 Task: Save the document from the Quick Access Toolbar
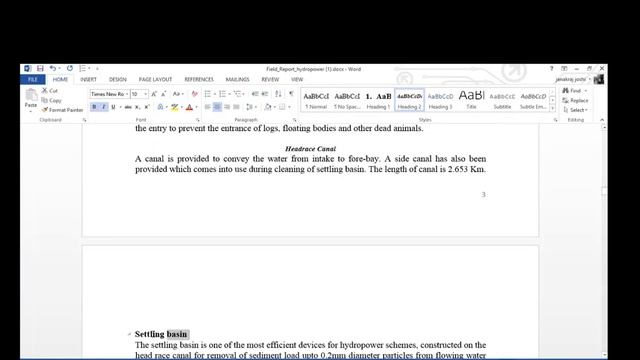coord(40,69)
